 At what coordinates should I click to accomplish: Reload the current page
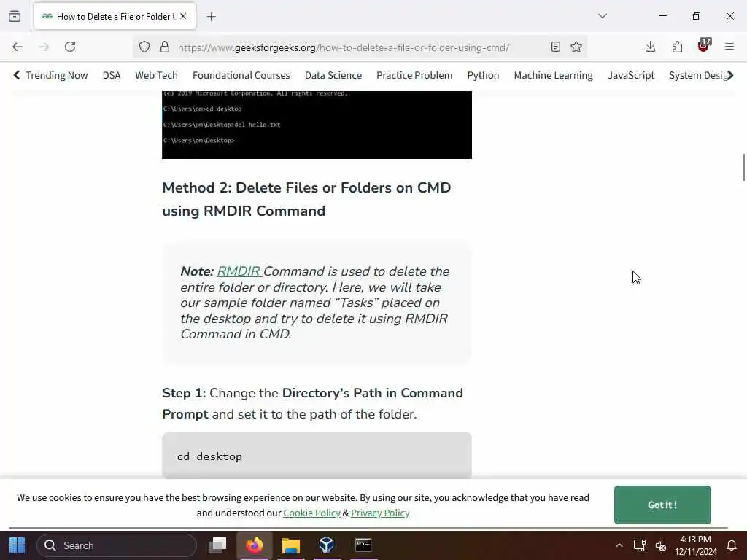pyautogui.click(x=70, y=47)
